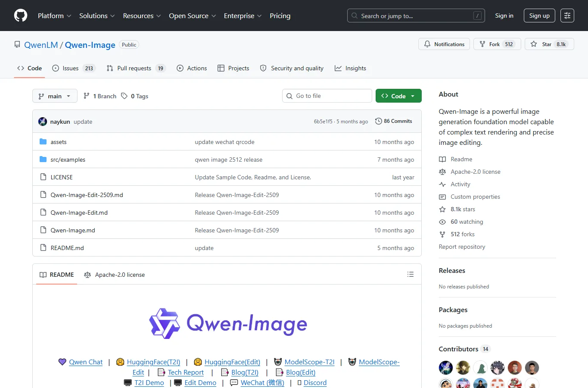Screen dimensions: 588x388
Task: Click the Search or jump to field
Action: [x=416, y=16]
